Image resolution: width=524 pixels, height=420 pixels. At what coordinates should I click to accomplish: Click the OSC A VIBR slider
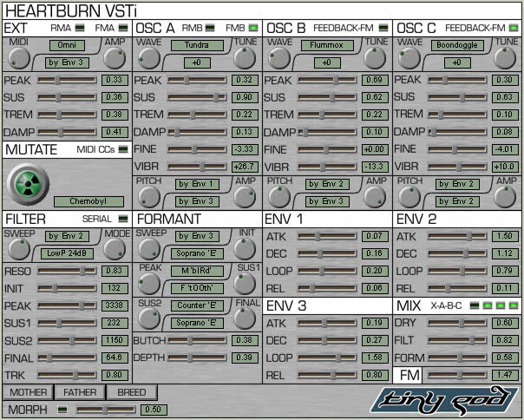(x=197, y=167)
